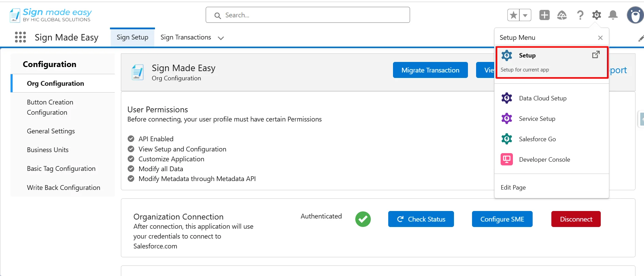Click the Sign made easy logo
644x276 pixels.
point(51,15)
